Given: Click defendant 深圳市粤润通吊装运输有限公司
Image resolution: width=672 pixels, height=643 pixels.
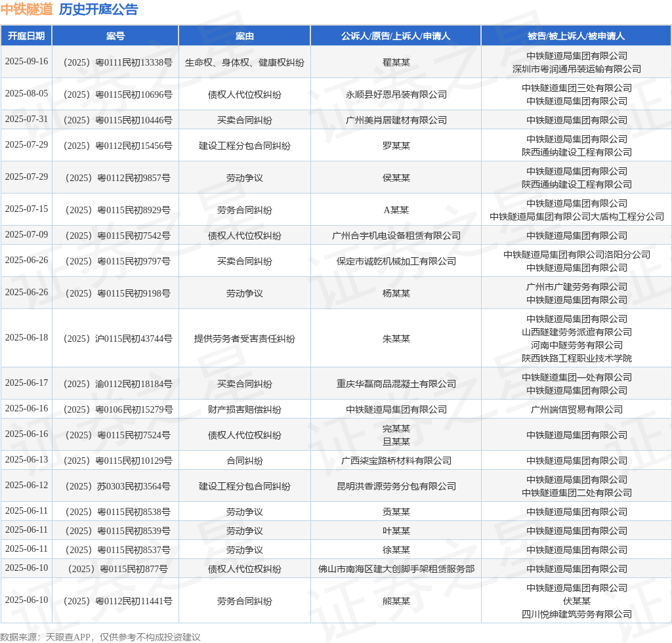Looking at the screenshot, I should [576, 69].
